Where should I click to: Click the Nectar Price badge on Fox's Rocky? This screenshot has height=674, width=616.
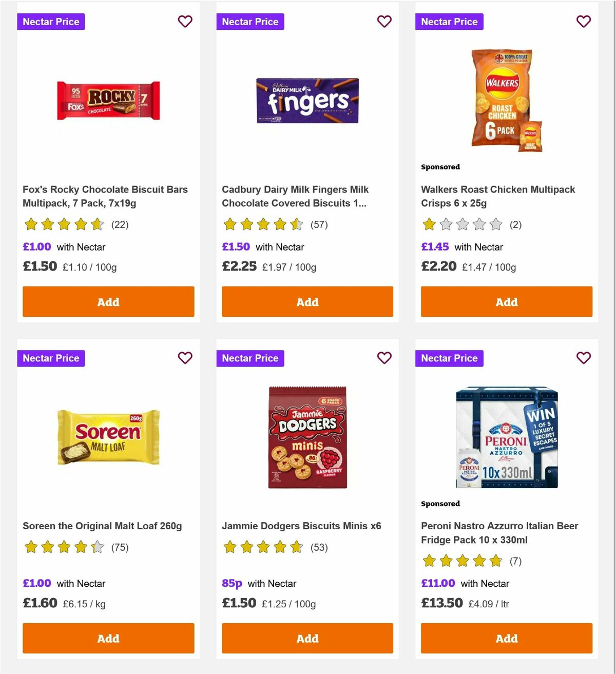(x=51, y=22)
